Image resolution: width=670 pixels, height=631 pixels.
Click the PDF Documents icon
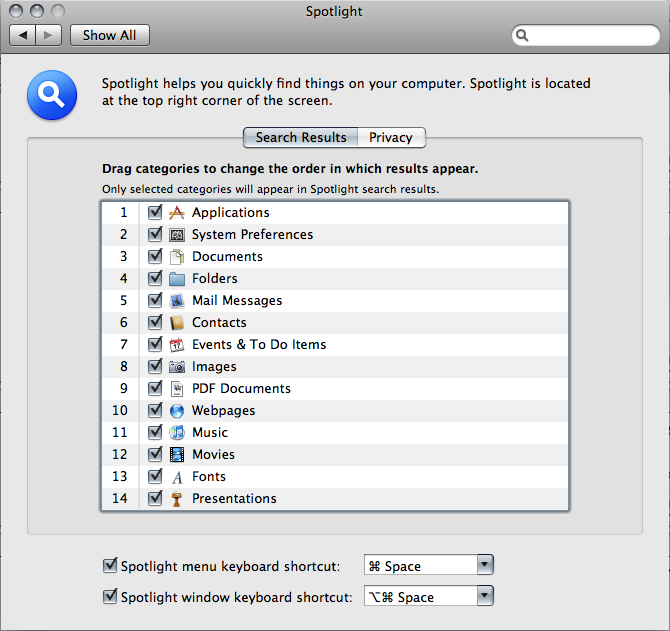click(176, 389)
